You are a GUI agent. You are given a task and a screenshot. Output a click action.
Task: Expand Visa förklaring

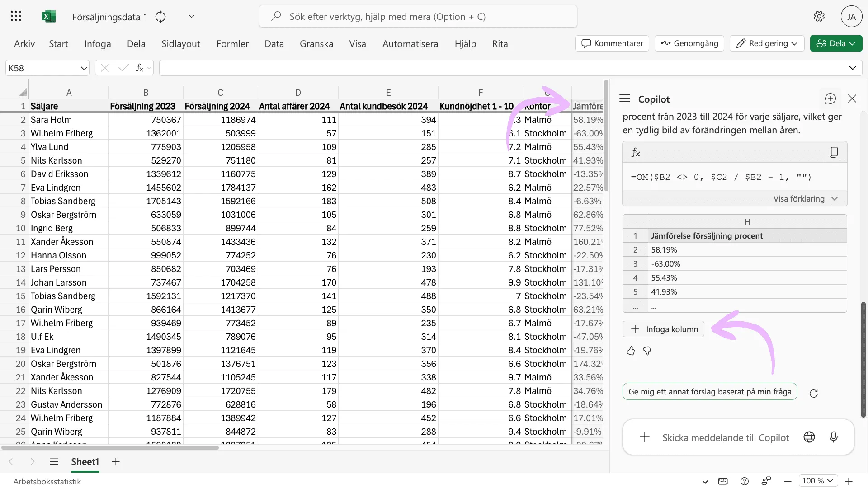(x=806, y=199)
